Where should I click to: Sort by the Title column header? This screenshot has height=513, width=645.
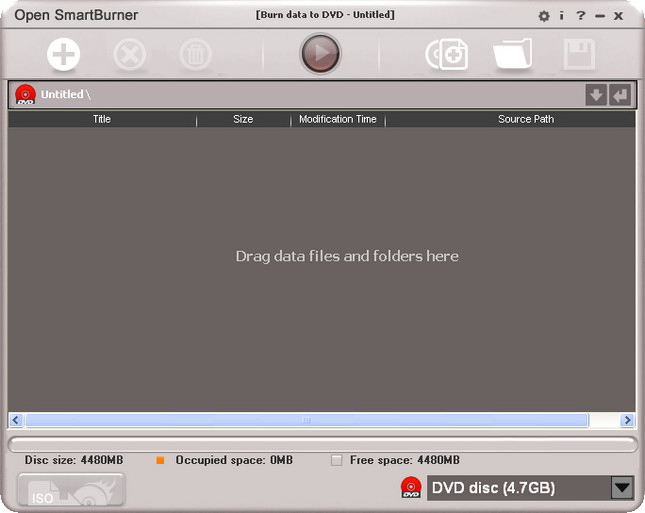coord(102,119)
